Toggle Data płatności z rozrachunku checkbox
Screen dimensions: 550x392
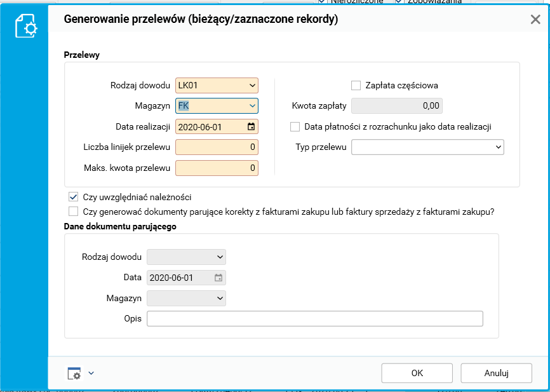(x=295, y=126)
